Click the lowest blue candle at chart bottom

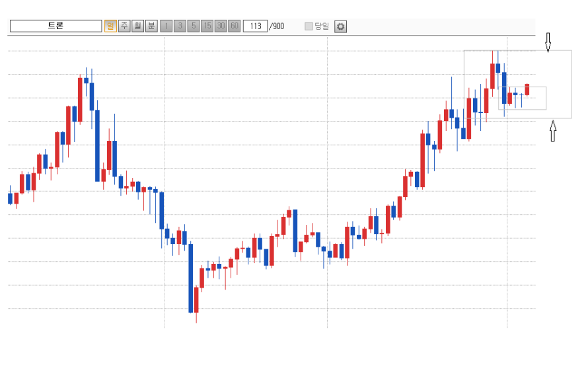[x=191, y=278]
